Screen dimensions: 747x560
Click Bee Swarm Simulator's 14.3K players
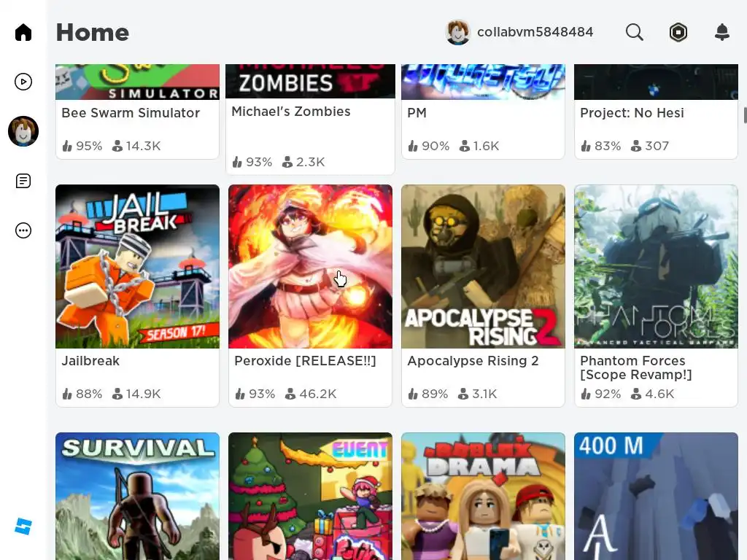click(x=136, y=146)
